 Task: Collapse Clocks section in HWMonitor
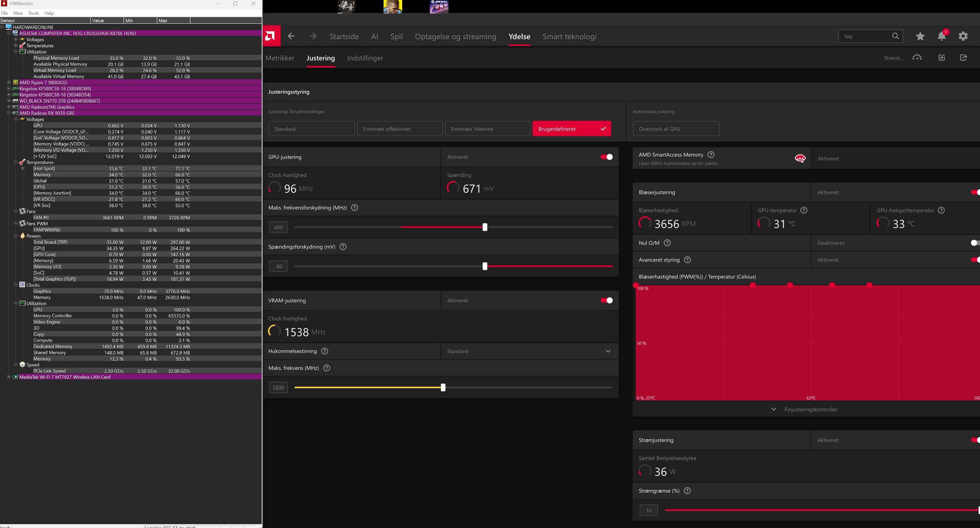coord(16,285)
